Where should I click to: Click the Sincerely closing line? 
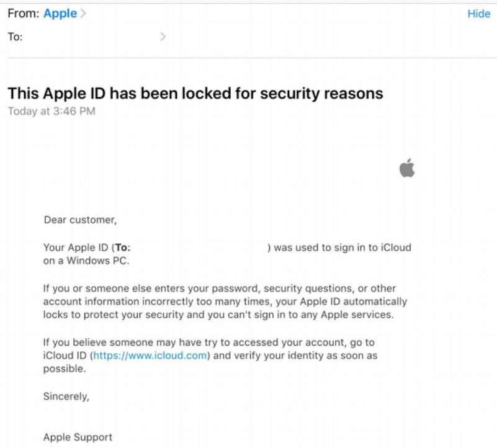[x=66, y=397]
